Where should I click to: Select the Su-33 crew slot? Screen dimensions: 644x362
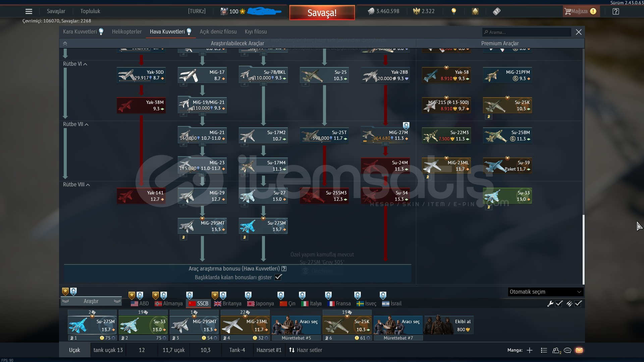143,325
